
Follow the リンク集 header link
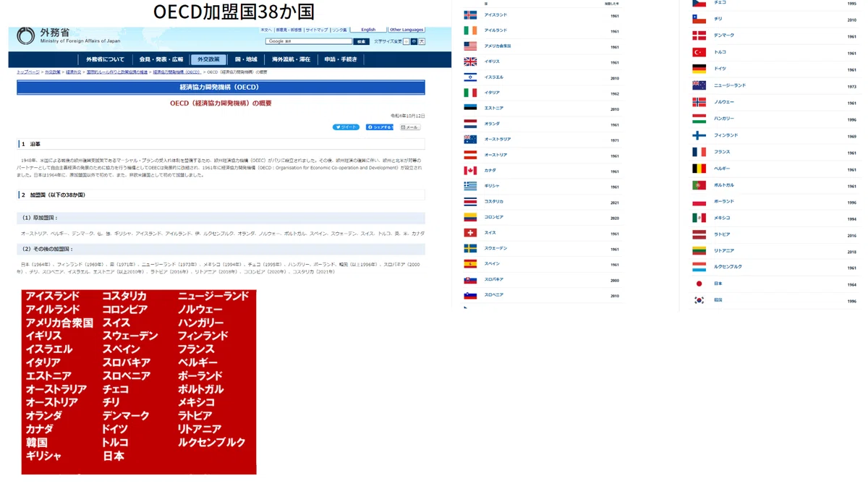pyautogui.click(x=339, y=30)
